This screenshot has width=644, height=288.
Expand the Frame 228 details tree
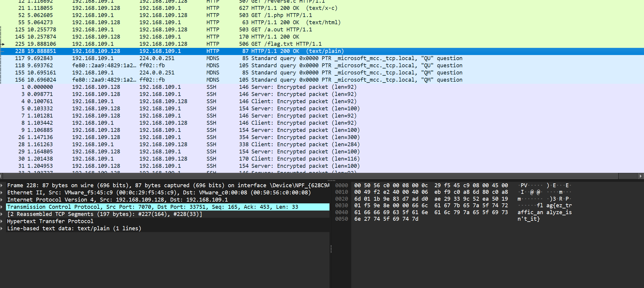(x=2, y=185)
